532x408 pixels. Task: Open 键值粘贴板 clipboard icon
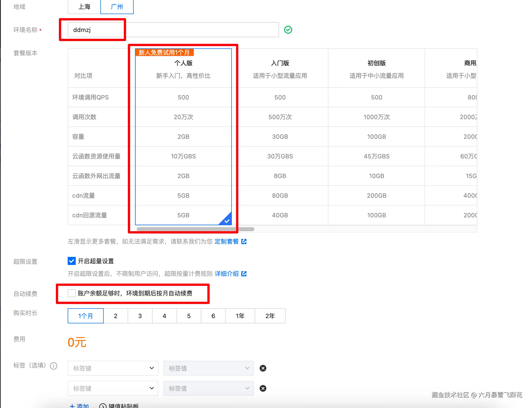click(103, 406)
